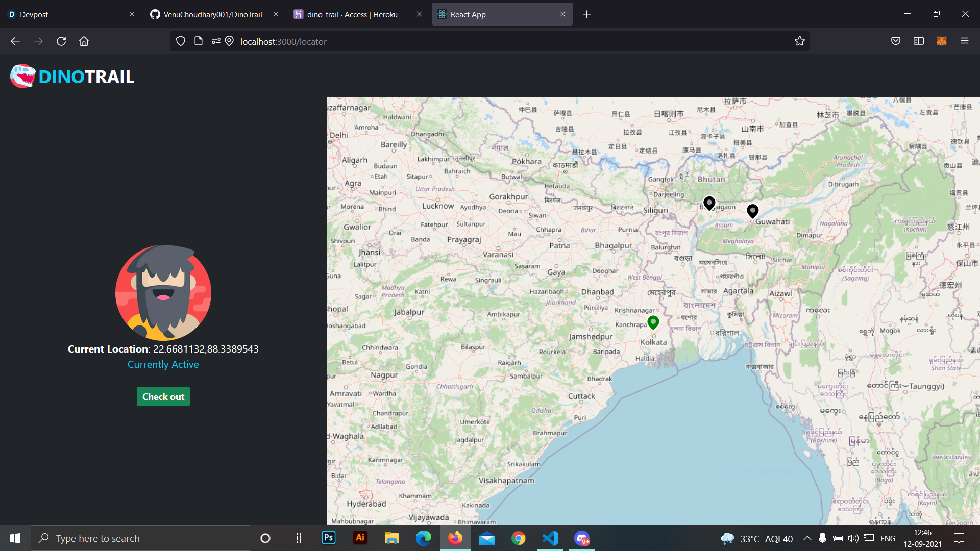
Task: Reload the current page
Action: [61, 41]
